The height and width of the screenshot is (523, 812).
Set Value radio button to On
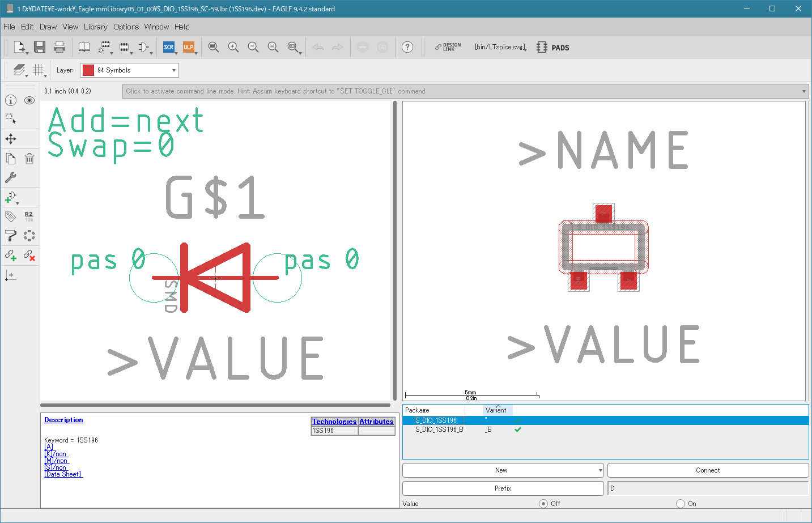point(681,503)
